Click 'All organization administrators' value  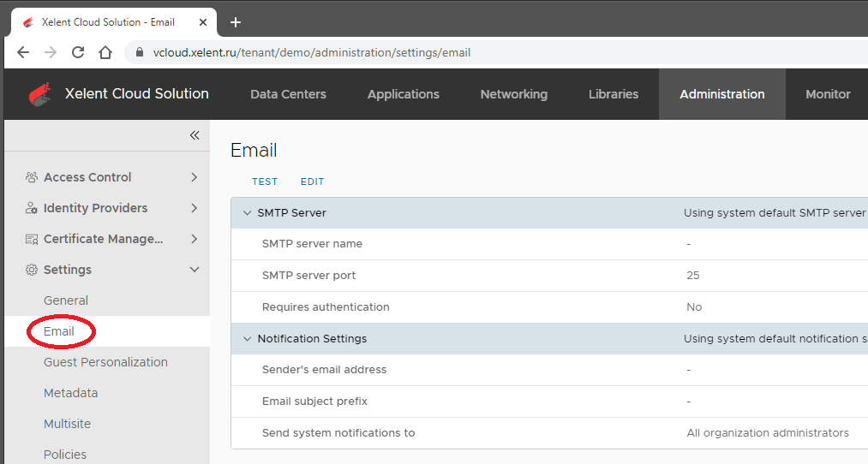(x=767, y=432)
